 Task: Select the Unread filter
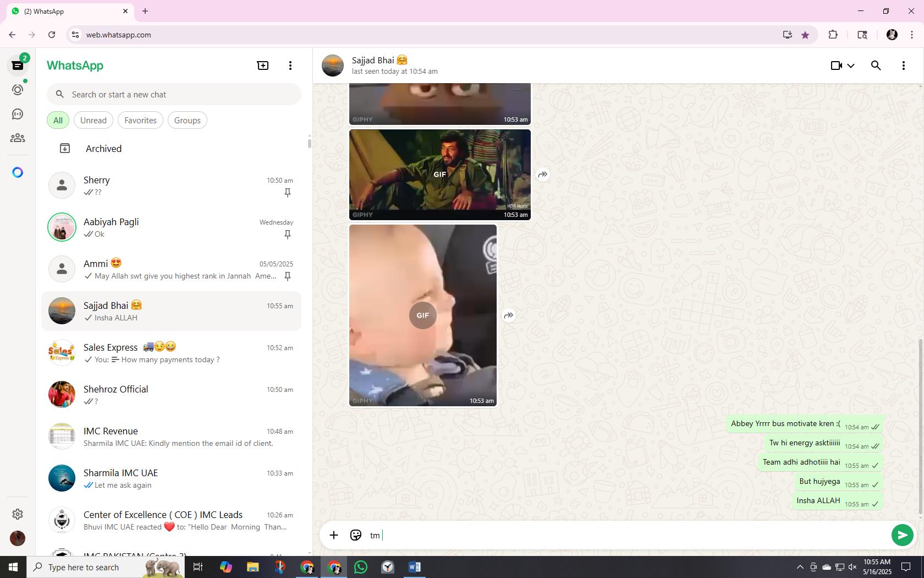click(x=94, y=121)
